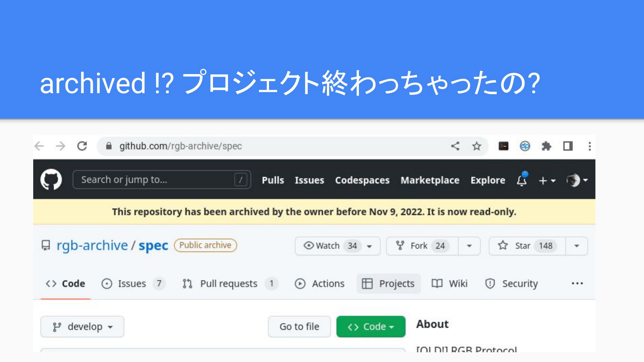This screenshot has width=644, height=362.
Task: Click the slash shortcut key hint
Action: (x=241, y=180)
